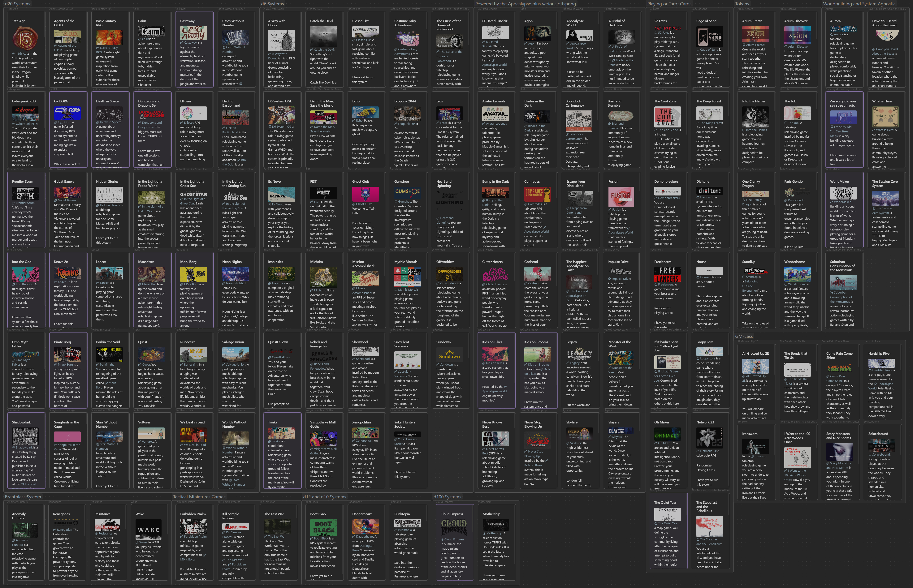Screen dimensions: 913x588
Task: Click the Apocalypse World card heading
Action: click(x=575, y=23)
